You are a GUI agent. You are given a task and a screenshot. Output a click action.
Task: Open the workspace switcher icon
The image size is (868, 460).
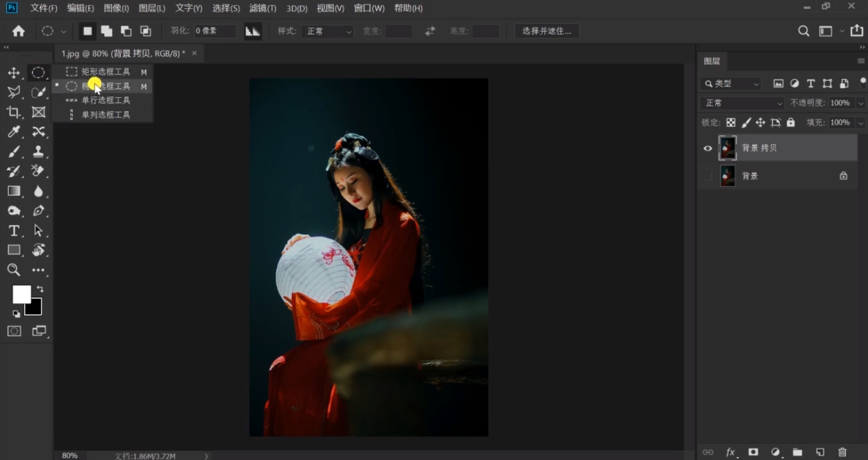[825, 31]
